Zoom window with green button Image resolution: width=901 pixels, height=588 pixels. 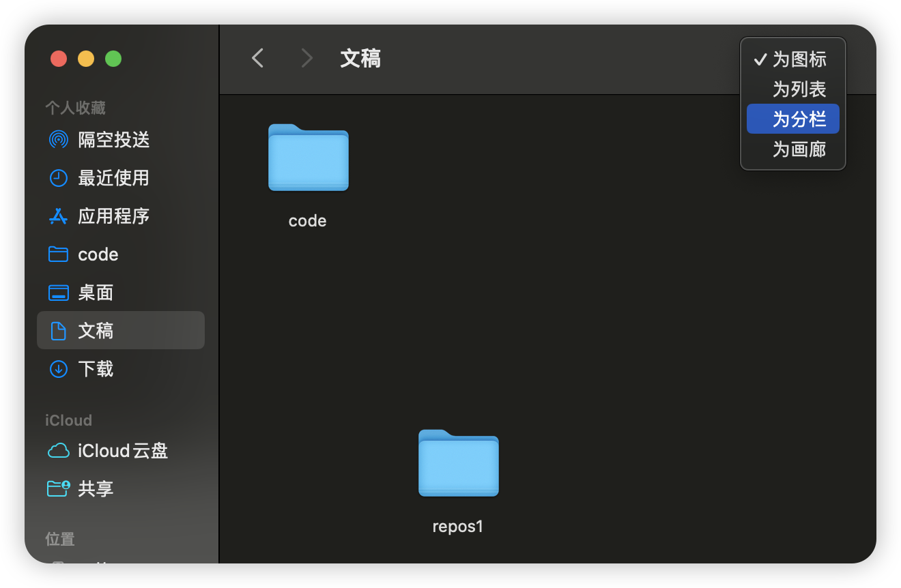coord(113,59)
